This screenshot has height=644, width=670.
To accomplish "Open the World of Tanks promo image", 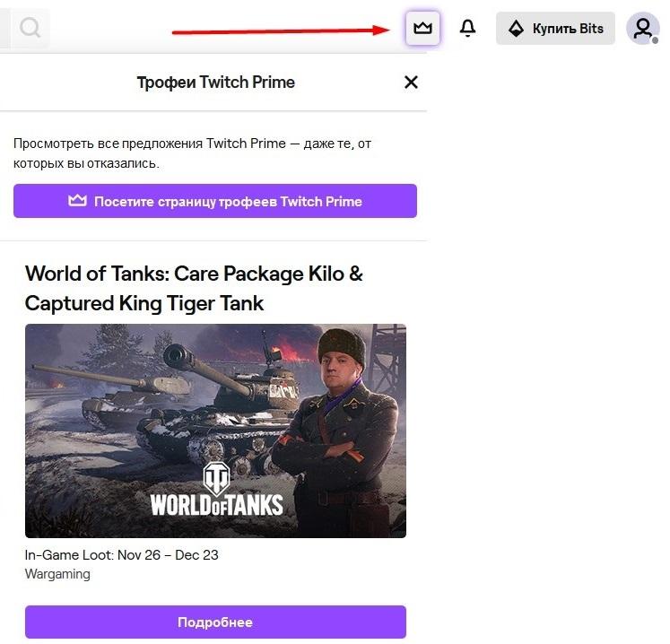I will [x=215, y=431].
